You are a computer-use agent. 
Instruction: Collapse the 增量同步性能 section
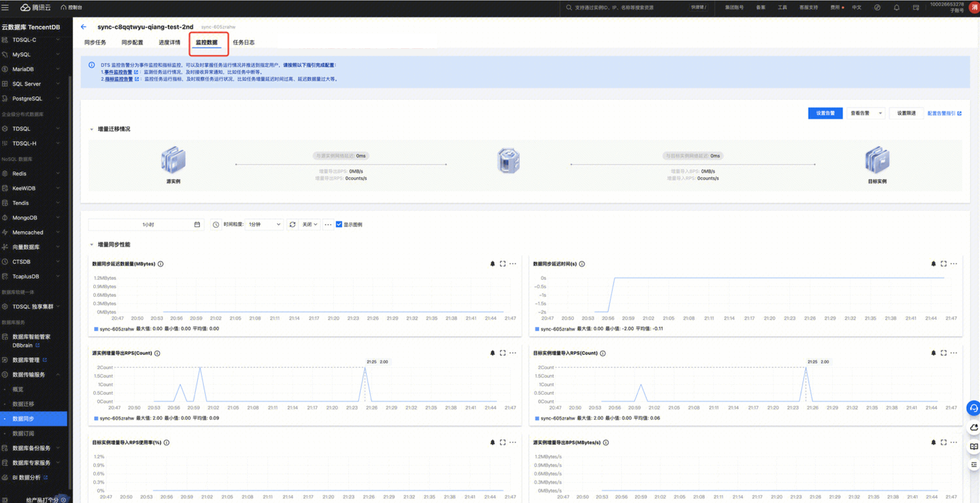tap(92, 244)
